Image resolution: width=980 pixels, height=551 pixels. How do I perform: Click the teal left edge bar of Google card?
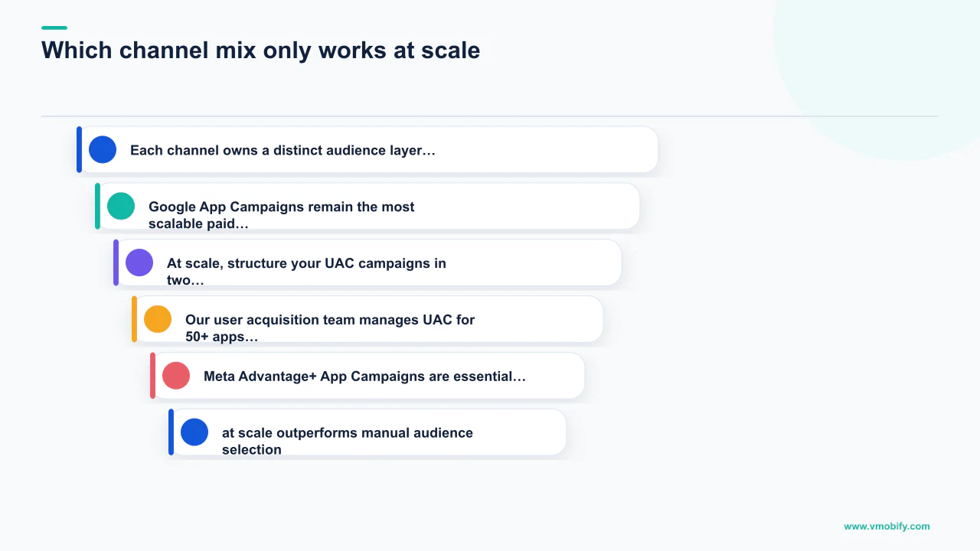[x=97, y=206]
